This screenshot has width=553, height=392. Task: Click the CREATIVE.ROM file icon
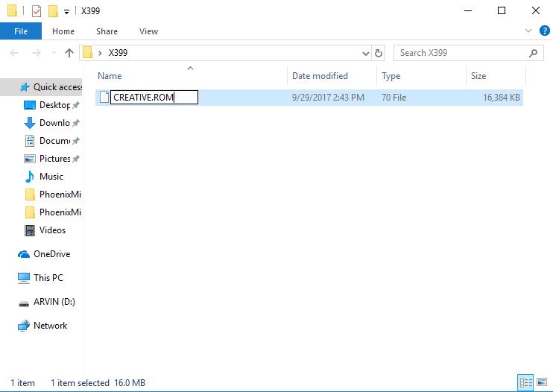point(104,97)
